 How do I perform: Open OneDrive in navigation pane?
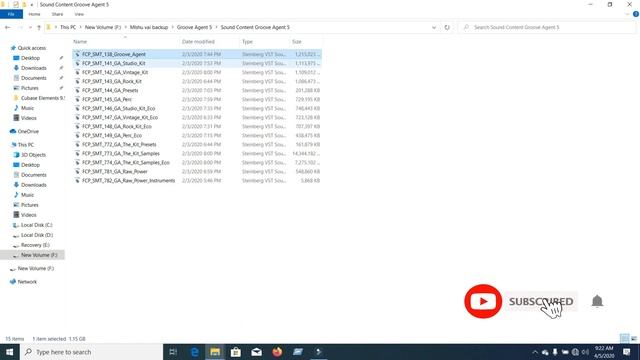pyautogui.click(x=28, y=131)
